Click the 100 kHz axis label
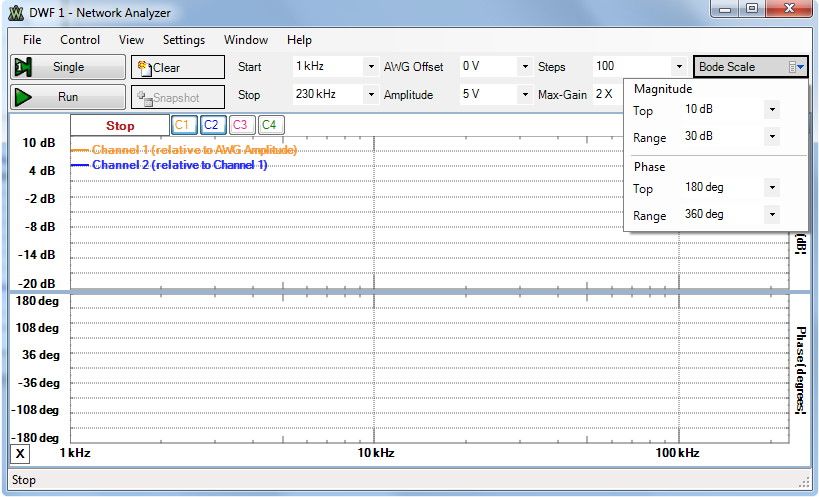This screenshot has height=497, width=819. 677,453
